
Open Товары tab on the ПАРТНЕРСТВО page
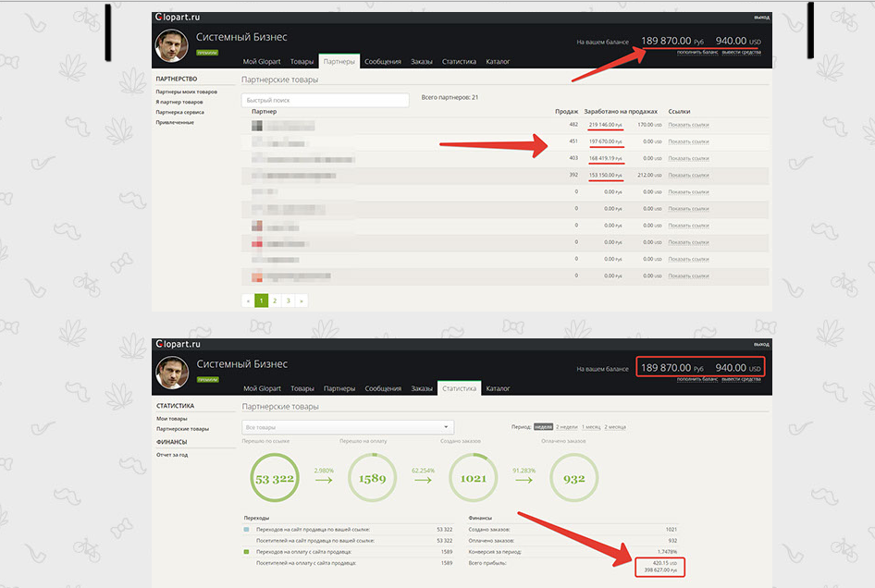pyautogui.click(x=302, y=61)
